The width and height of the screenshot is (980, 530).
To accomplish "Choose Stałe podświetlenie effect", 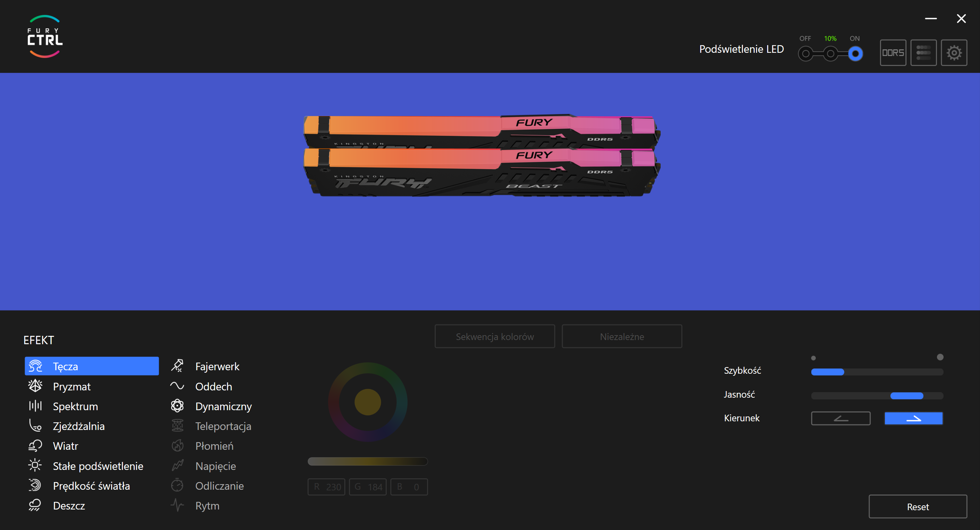I will point(98,466).
